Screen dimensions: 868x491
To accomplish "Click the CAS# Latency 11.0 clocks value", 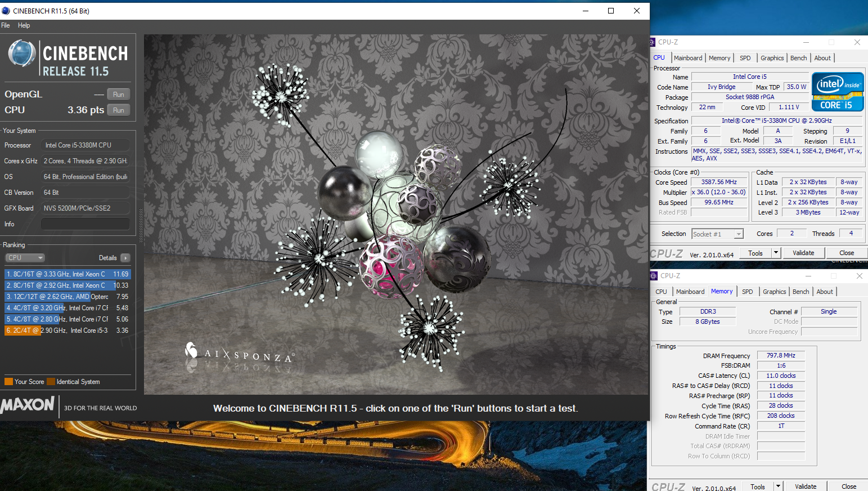I will click(781, 376).
